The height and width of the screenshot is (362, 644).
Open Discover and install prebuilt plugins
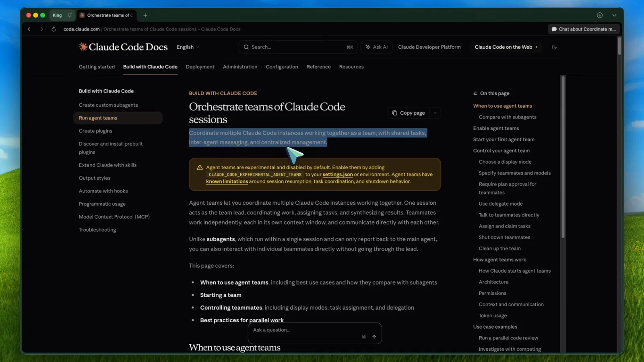(x=111, y=148)
